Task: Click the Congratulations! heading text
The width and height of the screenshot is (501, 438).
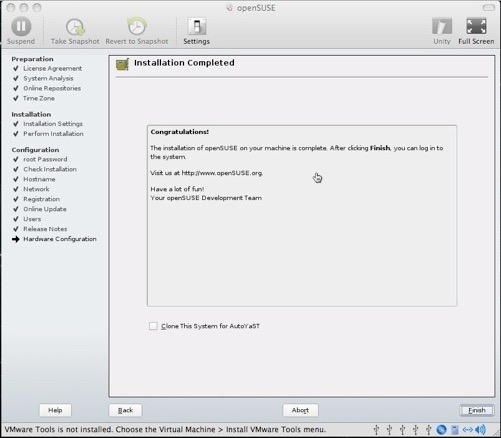Action: [x=180, y=132]
